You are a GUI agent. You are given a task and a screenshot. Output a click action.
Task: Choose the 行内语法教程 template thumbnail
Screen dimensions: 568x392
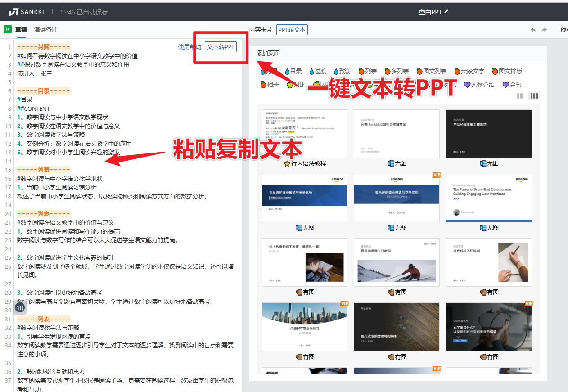(304, 133)
